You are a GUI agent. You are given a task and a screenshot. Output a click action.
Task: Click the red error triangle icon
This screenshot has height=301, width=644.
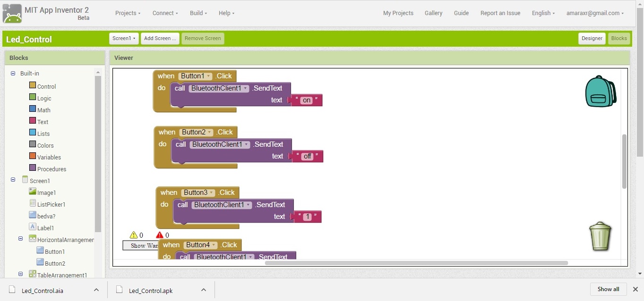coord(160,235)
